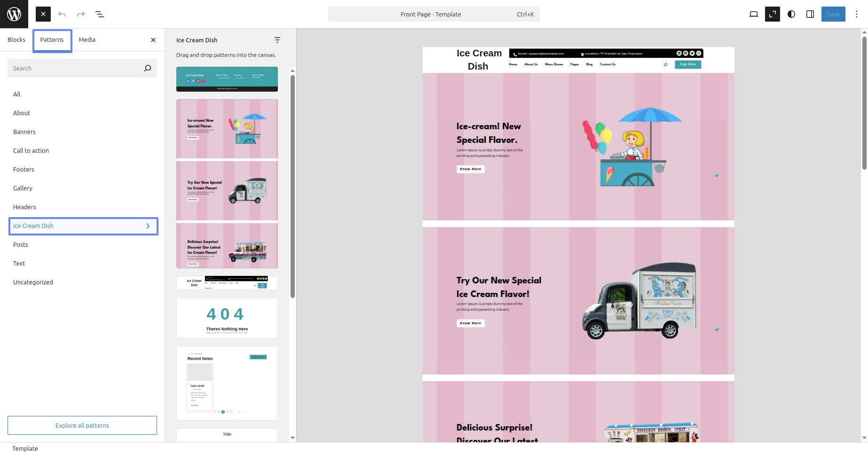868x454 pixels.
Task: Close the block inserter toggle
Action: [x=43, y=14]
